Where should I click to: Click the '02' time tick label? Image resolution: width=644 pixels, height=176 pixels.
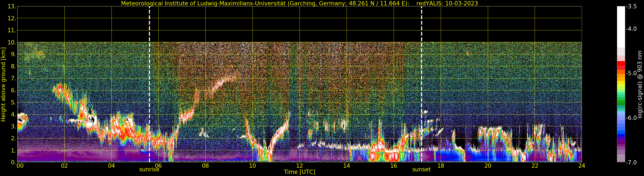[x=64, y=166]
